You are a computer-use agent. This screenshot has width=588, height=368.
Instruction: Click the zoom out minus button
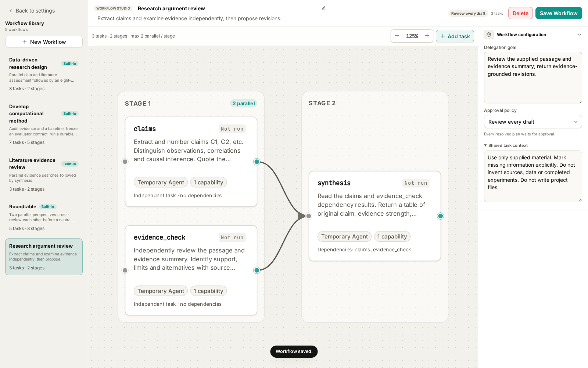[397, 36]
